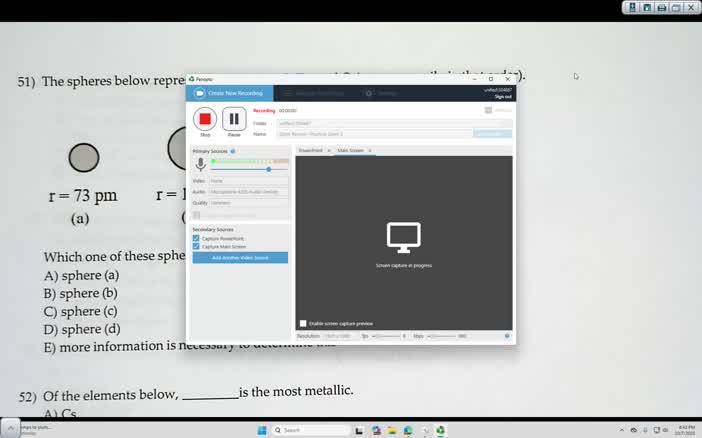Click the Panopto logo in title bar
702x438 pixels.
(x=192, y=79)
